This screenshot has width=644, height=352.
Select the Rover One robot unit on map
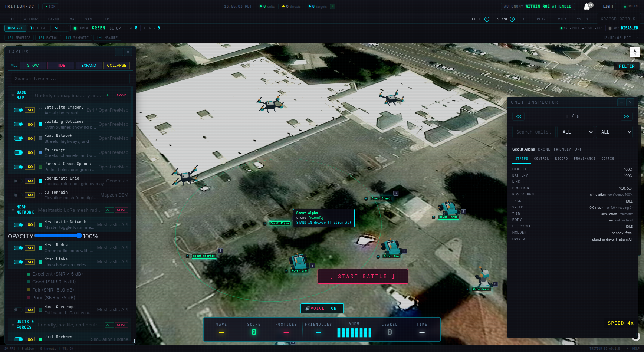[x=299, y=261]
